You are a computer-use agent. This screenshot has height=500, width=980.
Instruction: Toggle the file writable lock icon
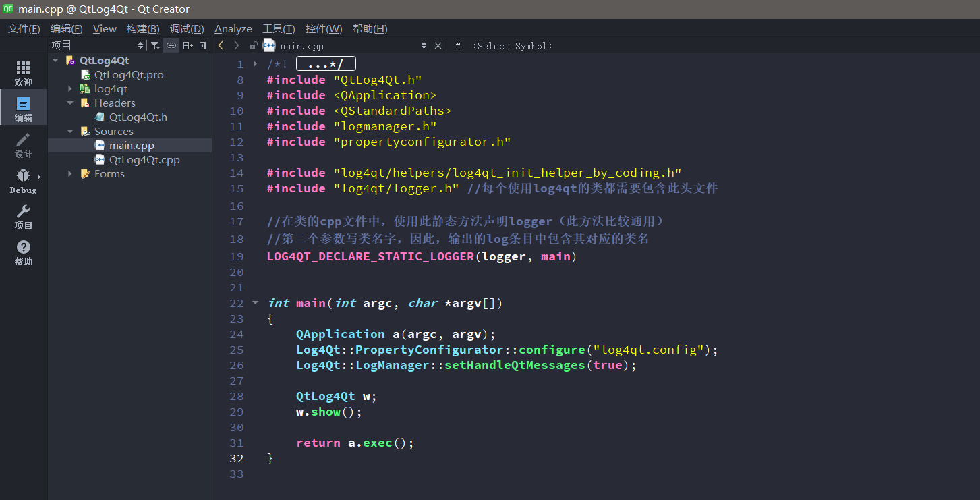point(253,45)
